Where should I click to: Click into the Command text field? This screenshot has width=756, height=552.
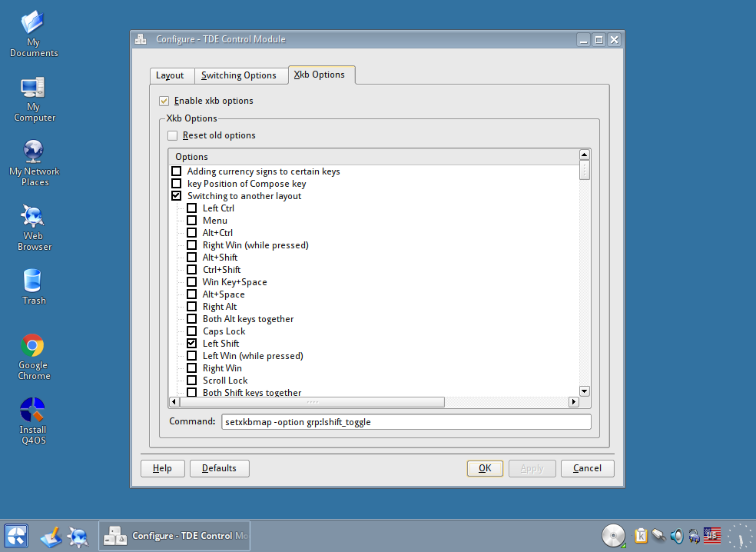pos(406,422)
